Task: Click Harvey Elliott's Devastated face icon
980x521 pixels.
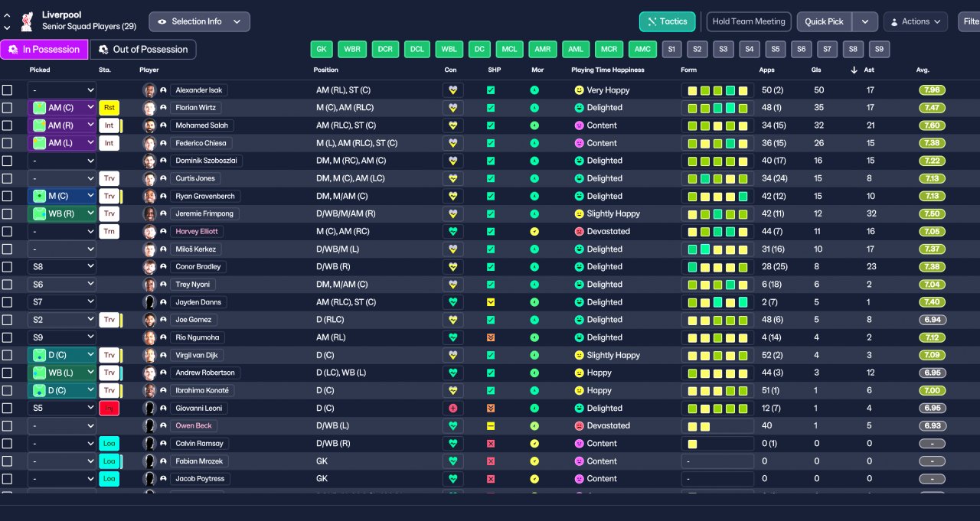Action: (579, 231)
